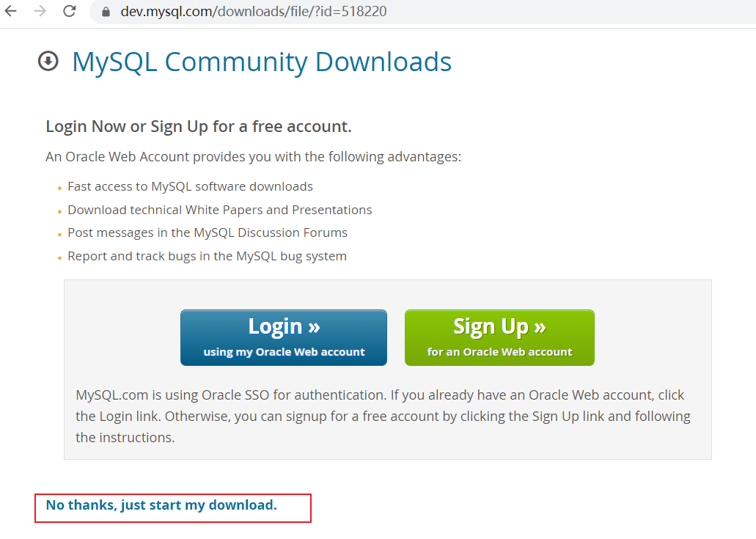Open the MySQL Community Downloads heading link
756x539 pixels.
tap(262, 62)
